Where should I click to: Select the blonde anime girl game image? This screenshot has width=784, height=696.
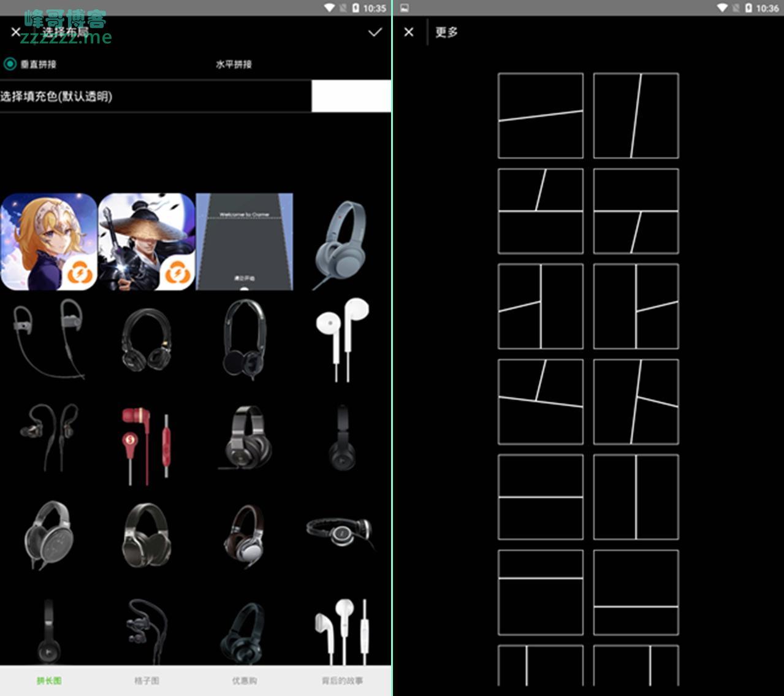click(49, 242)
